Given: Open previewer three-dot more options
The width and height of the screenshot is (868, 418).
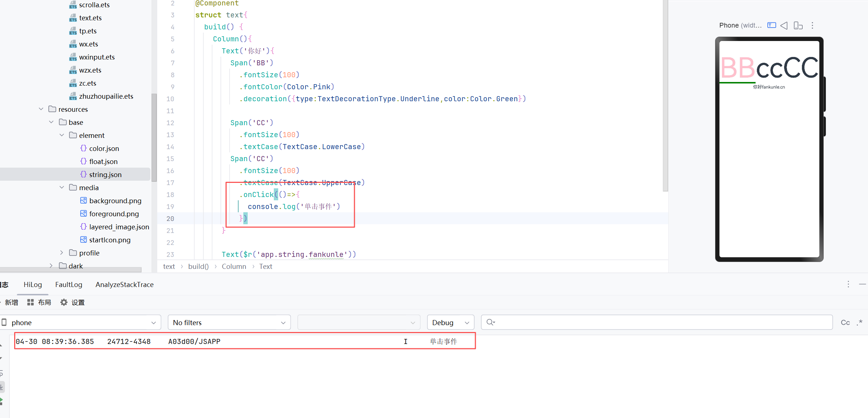Looking at the screenshot, I should click(x=812, y=25).
